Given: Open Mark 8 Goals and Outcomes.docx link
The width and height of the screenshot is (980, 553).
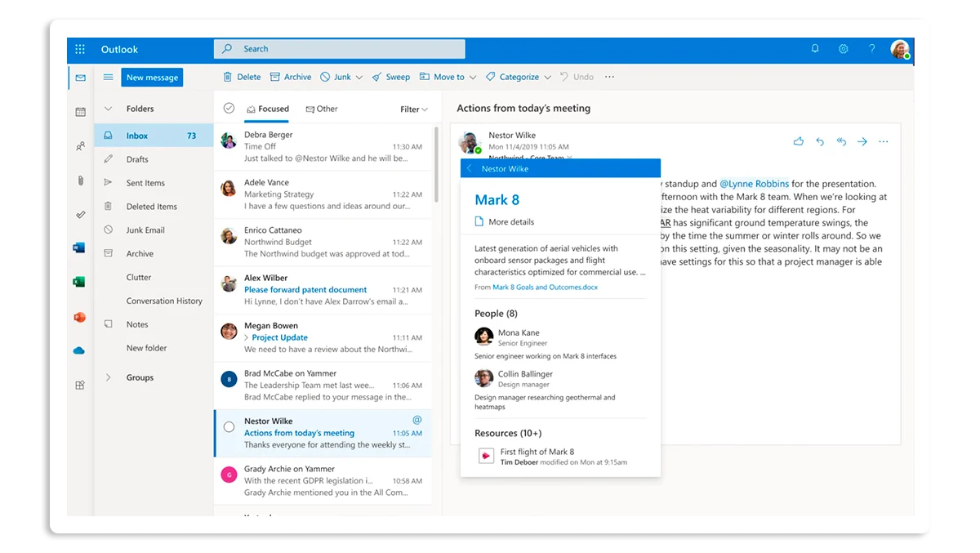Looking at the screenshot, I should (545, 288).
